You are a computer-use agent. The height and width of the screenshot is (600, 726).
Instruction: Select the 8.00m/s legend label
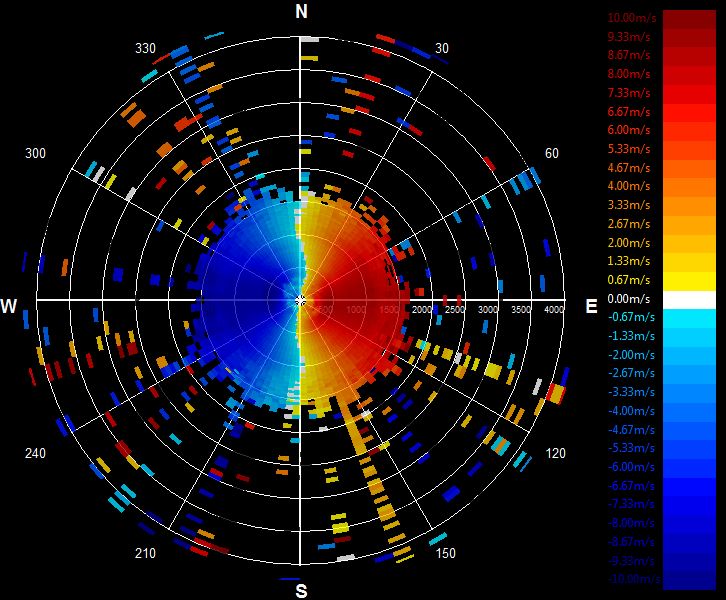click(x=629, y=74)
